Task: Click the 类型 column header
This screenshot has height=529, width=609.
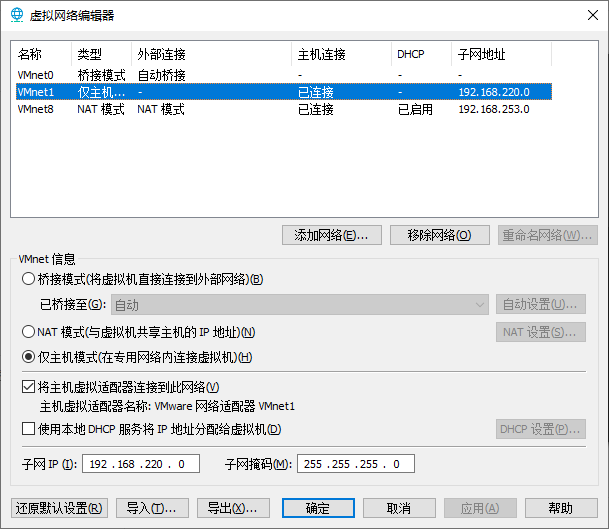Action: [x=101, y=54]
